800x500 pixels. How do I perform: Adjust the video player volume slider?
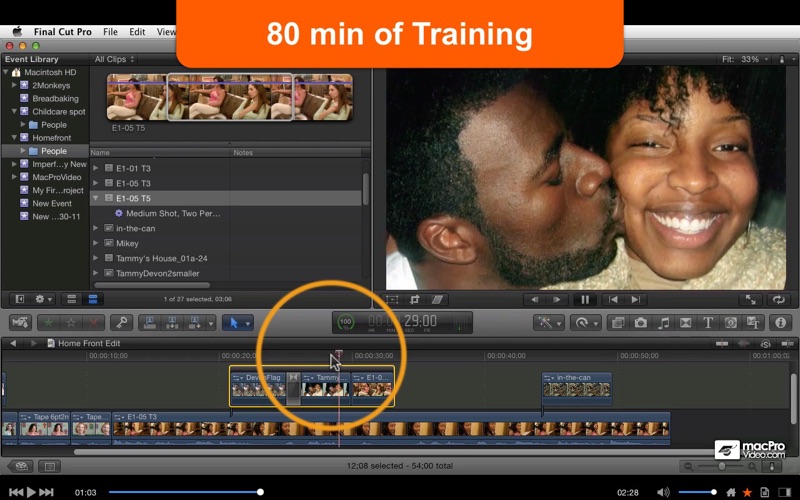tap(697, 492)
